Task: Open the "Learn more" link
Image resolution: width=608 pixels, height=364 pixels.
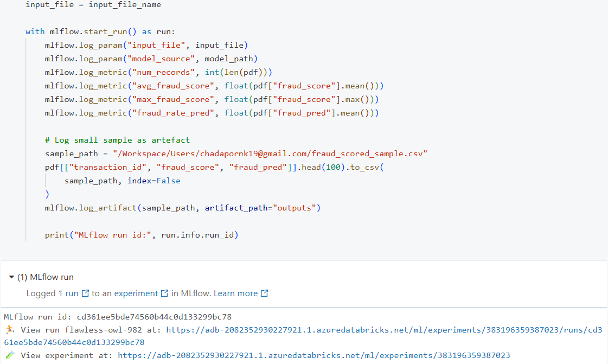Action: tap(235, 293)
